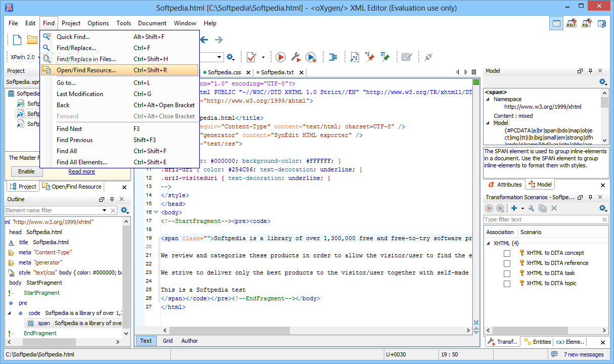This screenshot has height=364, width=614.
Task: Apply transformation scenario red play icon
Action: pos(281,57)
